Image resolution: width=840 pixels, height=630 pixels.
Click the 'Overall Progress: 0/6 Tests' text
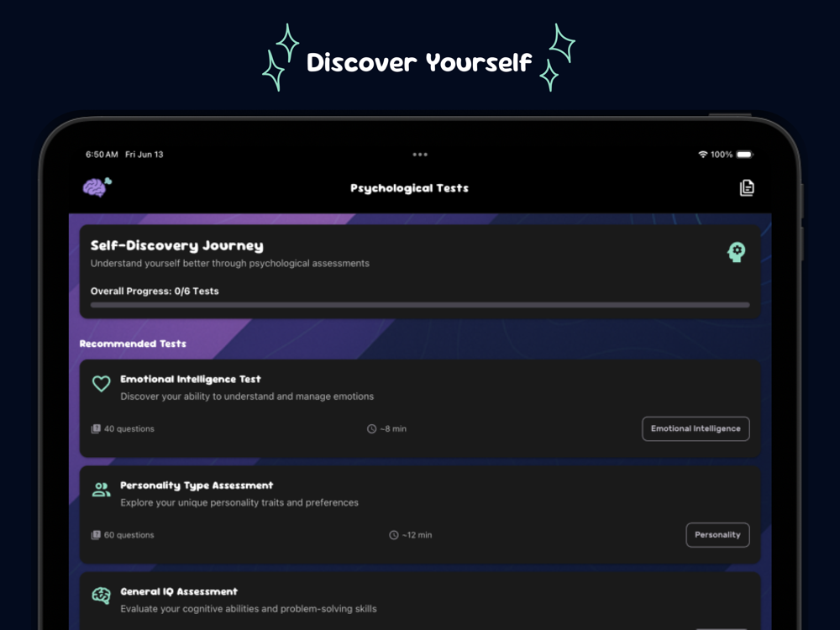[155, 291]
